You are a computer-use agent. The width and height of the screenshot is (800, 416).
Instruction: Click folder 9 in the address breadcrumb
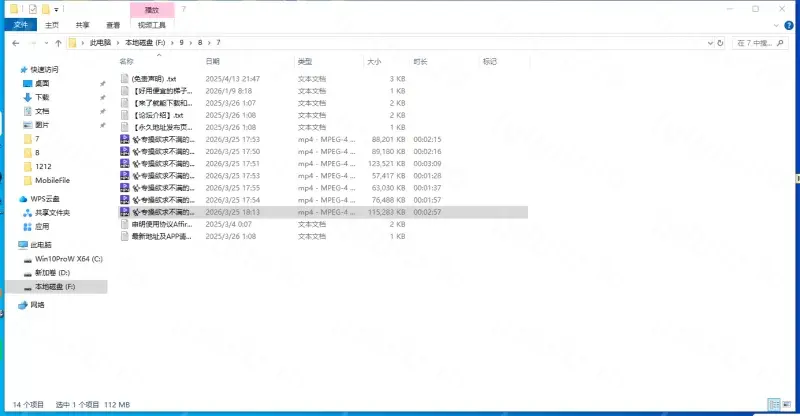point(181,43)
